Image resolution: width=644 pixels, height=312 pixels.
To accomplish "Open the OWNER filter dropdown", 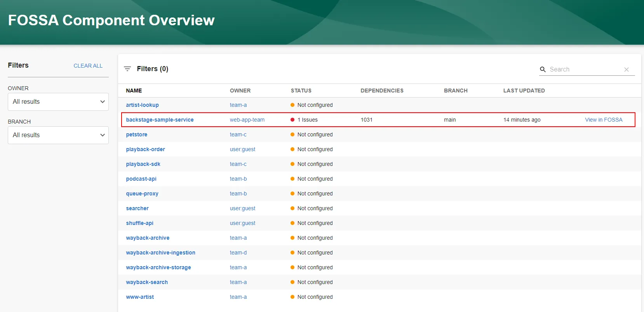I will coord(58,102).
